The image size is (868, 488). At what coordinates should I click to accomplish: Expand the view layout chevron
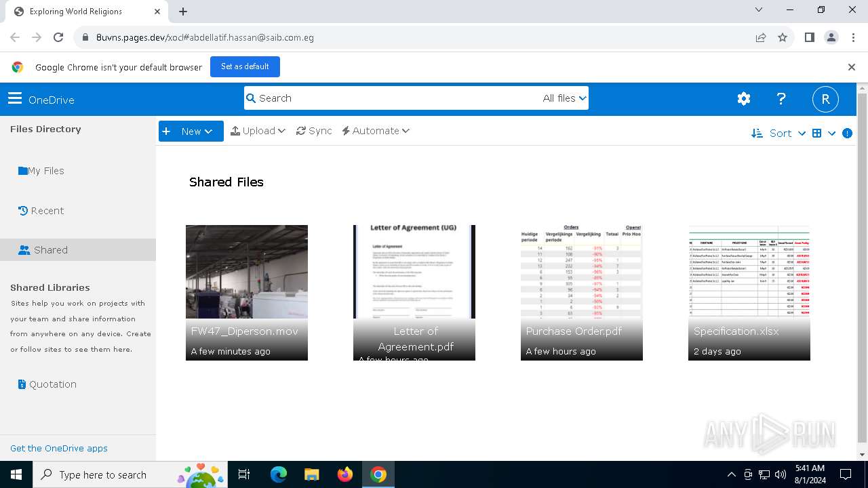[x=831, y=134]
